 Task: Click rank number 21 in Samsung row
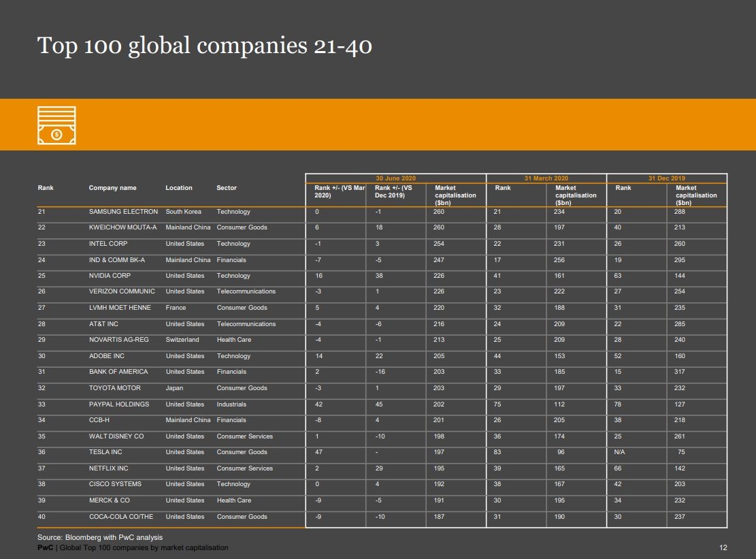(42, 212)
